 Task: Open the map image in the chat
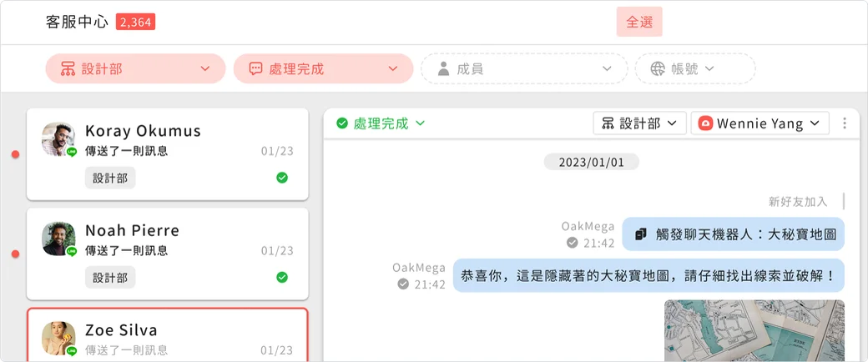click(754, 331)
